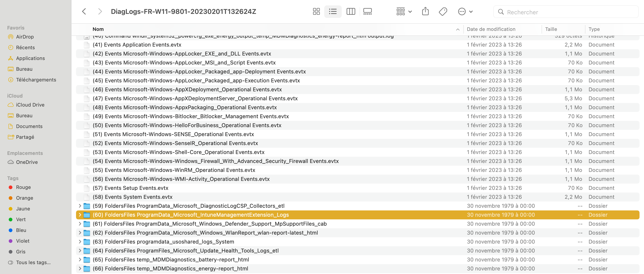Open Téléchargements in the sidebar

click(36, 80)
